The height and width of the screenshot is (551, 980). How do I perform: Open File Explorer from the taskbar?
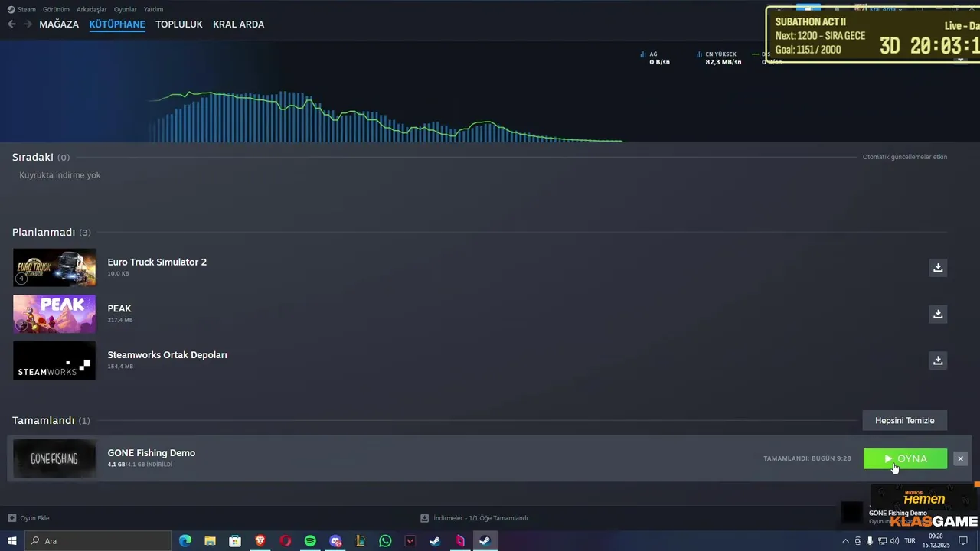click(210, 541)
